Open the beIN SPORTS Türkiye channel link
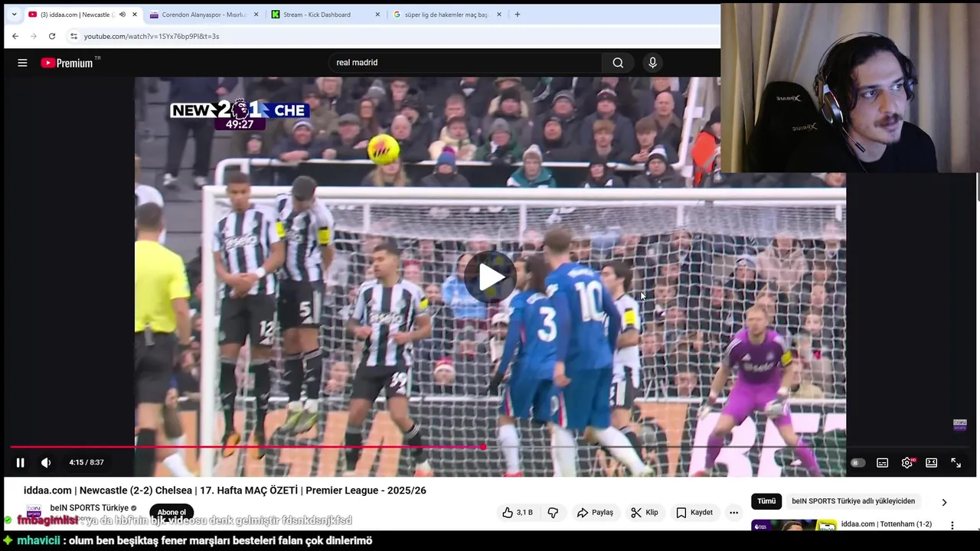This screenshot has height=551, width=980. [x=89, y=508]
